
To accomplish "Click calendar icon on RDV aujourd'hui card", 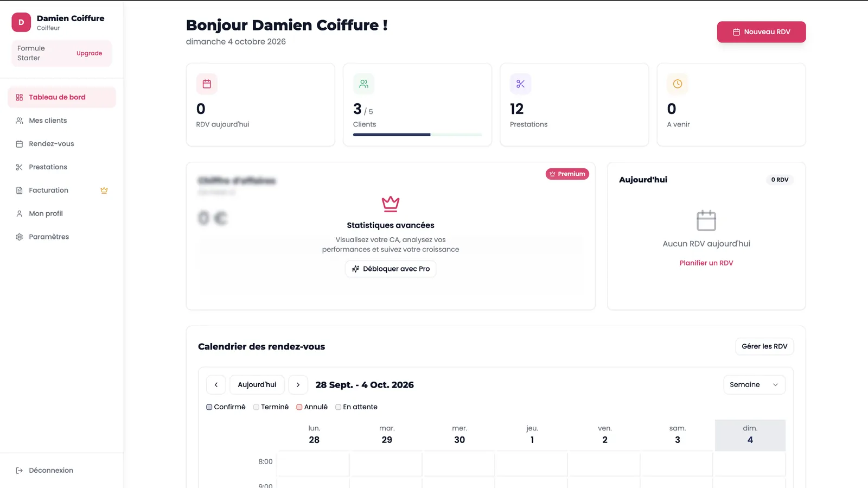I will coord(207,84).
